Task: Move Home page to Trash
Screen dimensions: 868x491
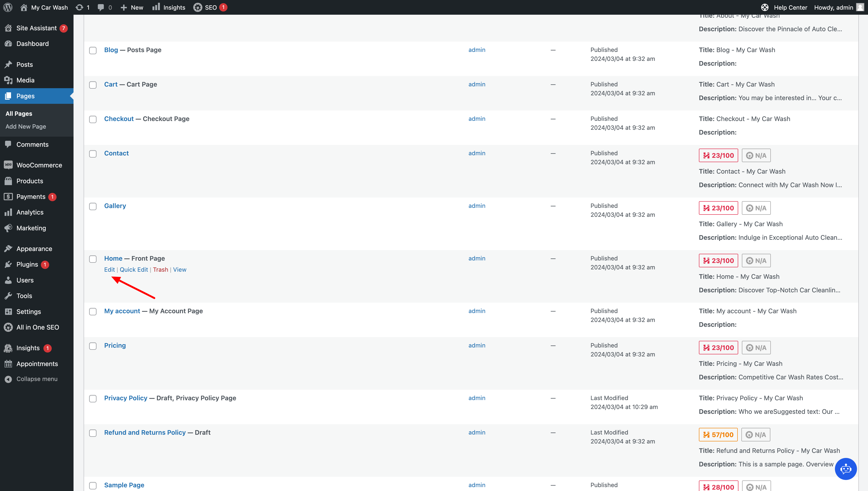Action: click(160, 269)
